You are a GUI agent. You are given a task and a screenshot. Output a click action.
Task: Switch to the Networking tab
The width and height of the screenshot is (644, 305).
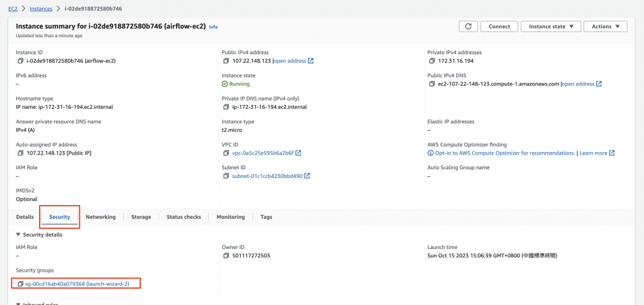101,217
